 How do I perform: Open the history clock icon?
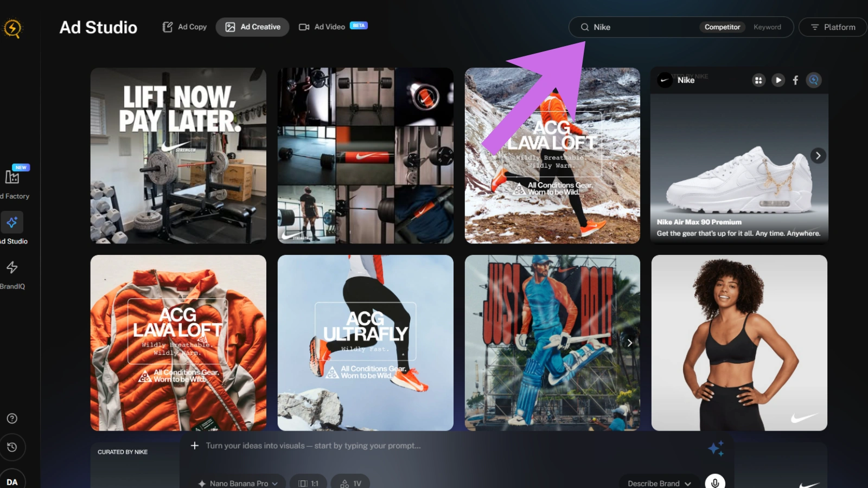(12, 447)
